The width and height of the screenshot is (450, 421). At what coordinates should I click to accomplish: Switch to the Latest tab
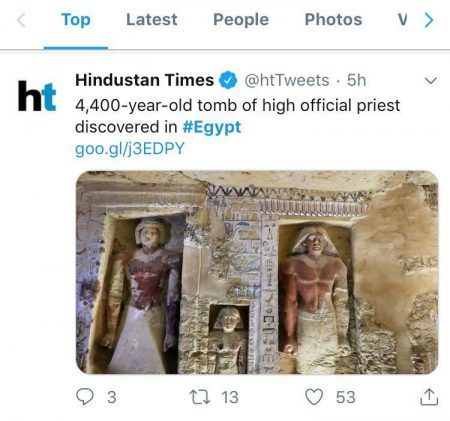(152, 20)
